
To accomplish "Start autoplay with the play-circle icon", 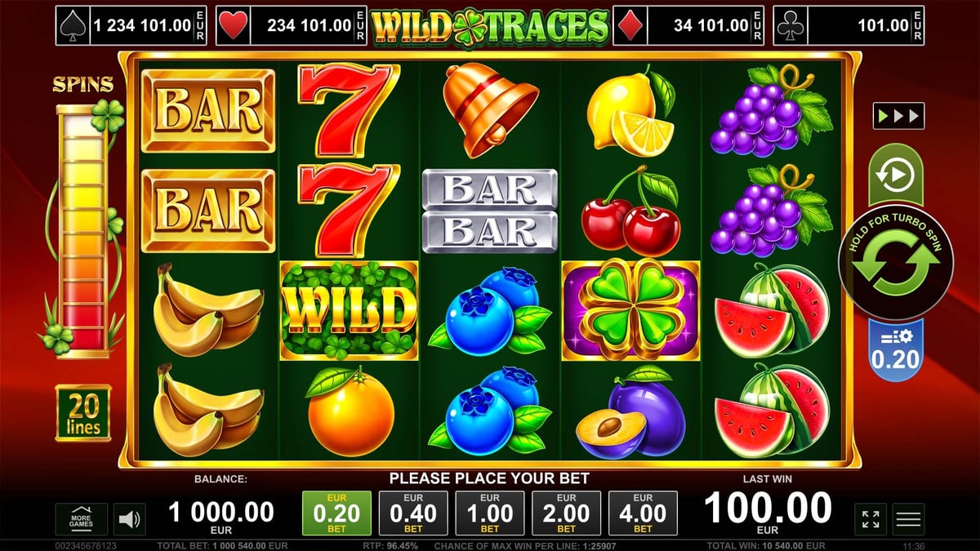I will coord(894,175).
